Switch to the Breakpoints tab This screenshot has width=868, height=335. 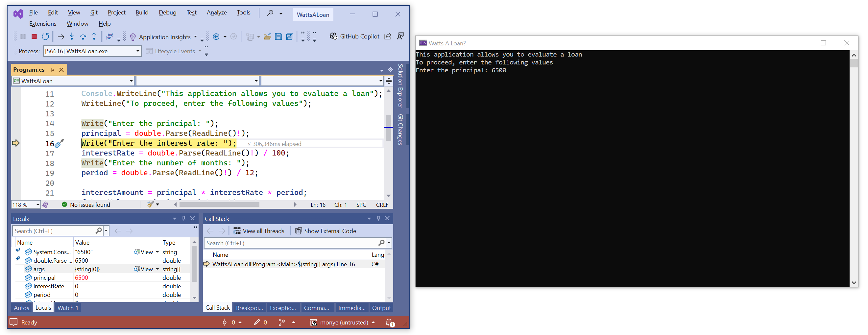[x=249, y=308]
